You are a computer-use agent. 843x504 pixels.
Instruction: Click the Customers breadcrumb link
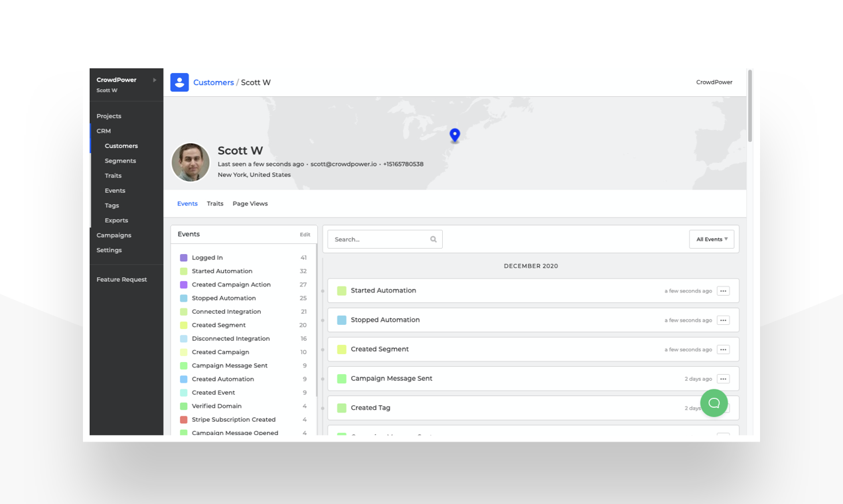click(214, 82)
